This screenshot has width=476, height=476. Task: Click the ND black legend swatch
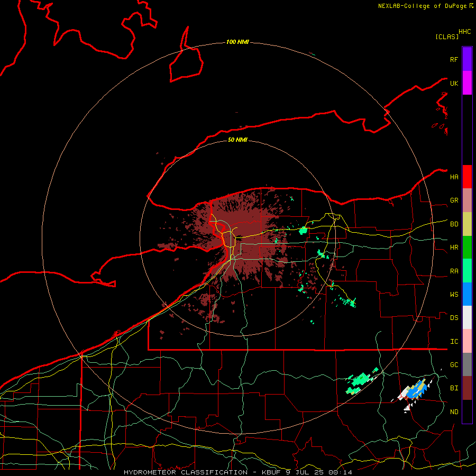pos(467,411)
